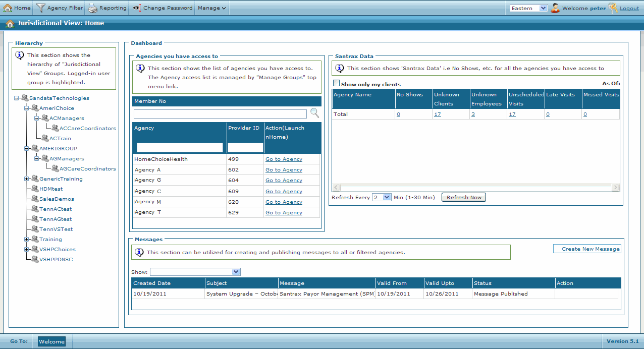Viewport: 644px width, 349px height.
Task: Enable Show only my clients checkbox
Action: pos(337,84)
